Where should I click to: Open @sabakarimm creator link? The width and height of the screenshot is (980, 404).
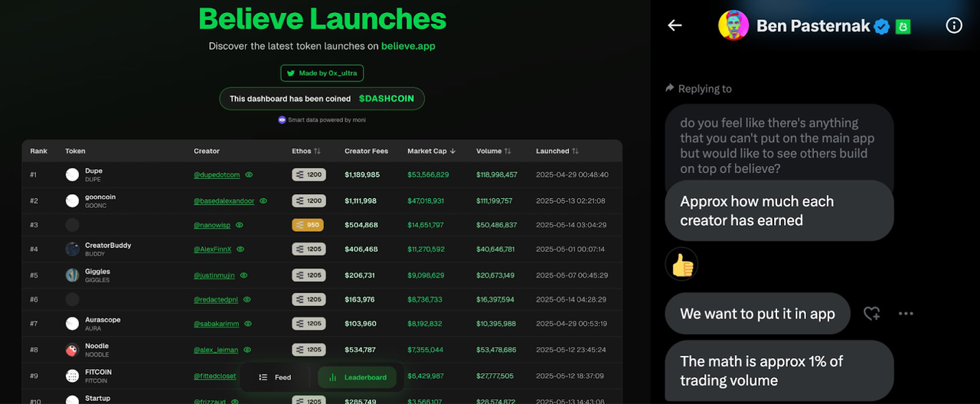(x=216, y=324)
